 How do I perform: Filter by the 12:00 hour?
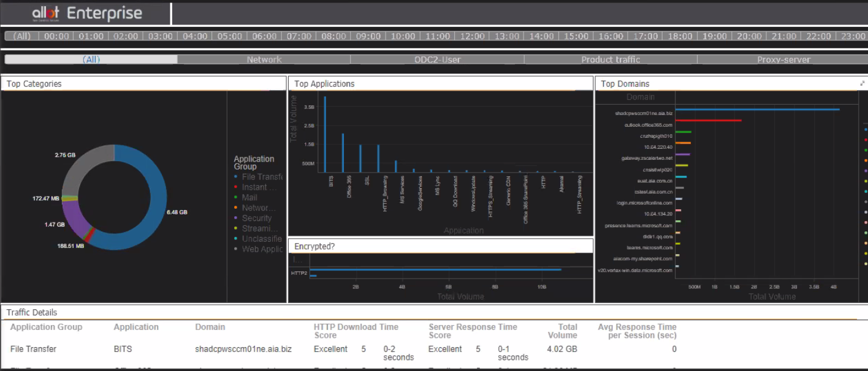pos(472,36)
